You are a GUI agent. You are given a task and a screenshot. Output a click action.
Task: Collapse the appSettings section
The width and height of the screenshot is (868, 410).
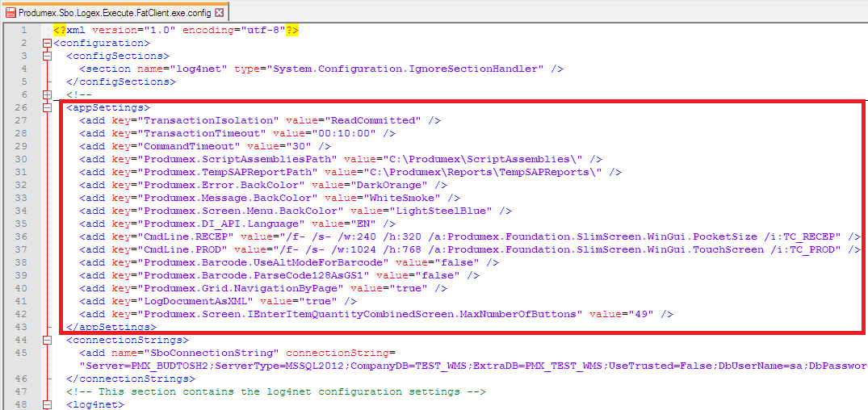(47, 107)
